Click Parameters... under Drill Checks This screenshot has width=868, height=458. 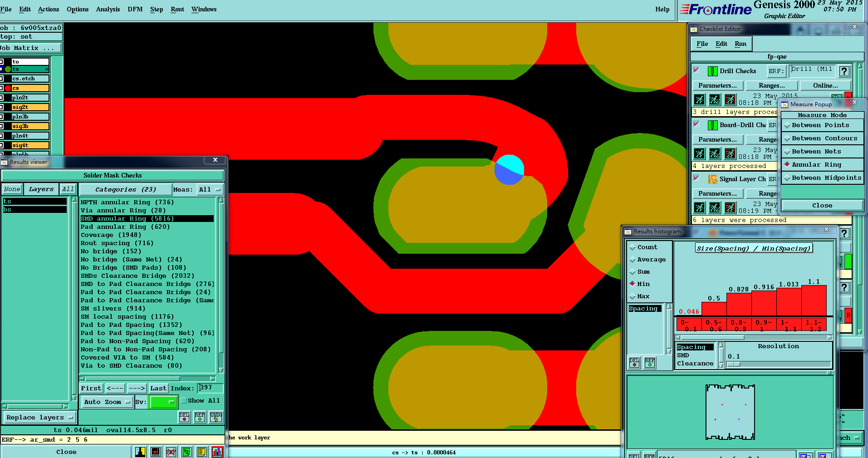coord(717,86)
